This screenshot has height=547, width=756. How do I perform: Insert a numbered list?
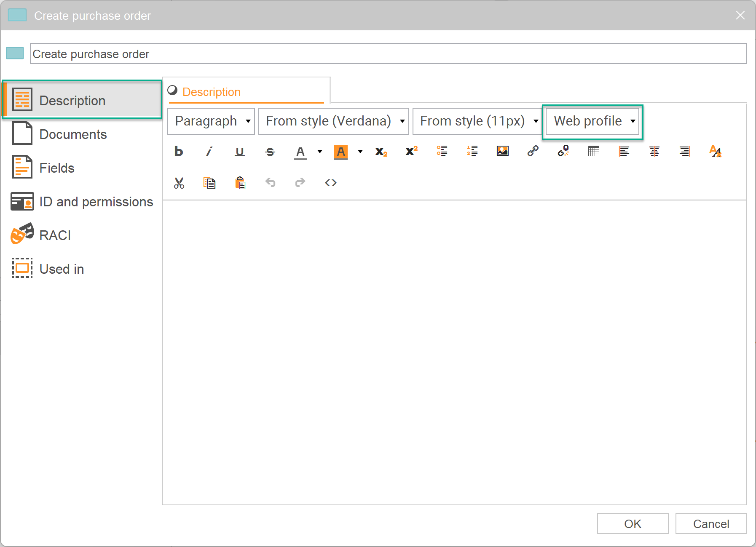pos(472,151)
